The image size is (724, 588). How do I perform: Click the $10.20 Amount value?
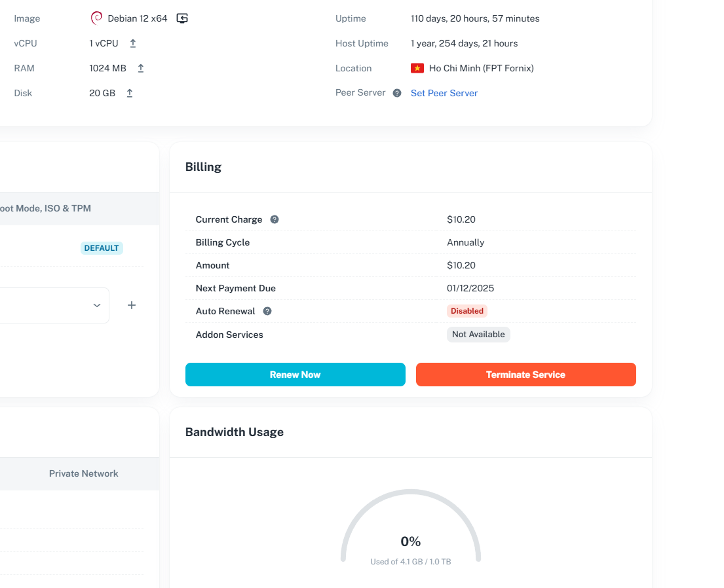pyautogui.click(x=461, y=265)
